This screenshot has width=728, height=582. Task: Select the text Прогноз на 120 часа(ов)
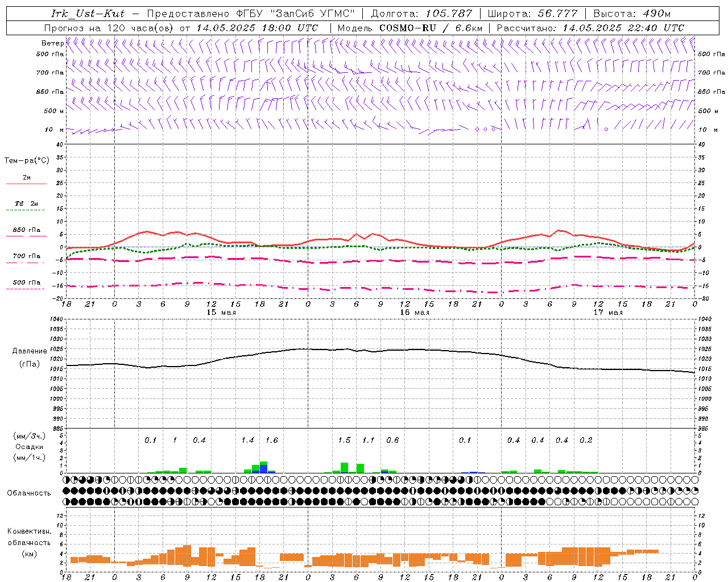109,28
